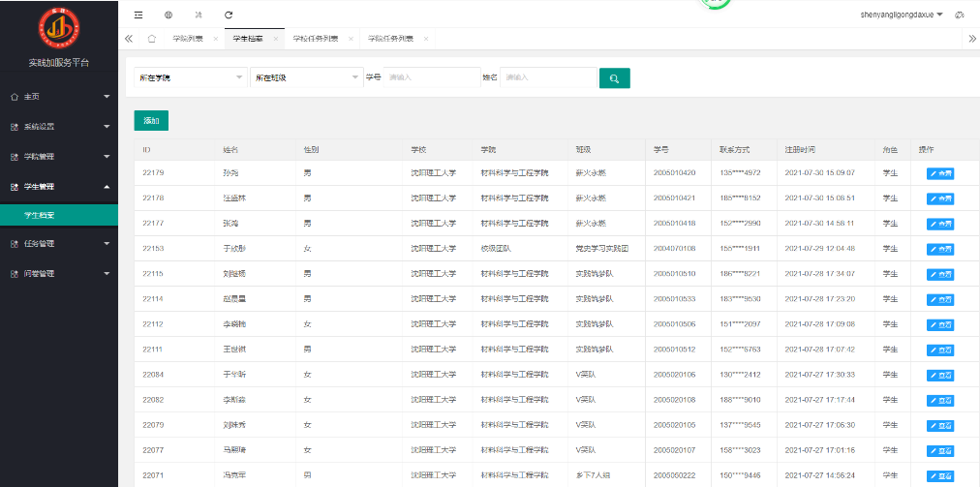980x487 pixels.
Task: Click the 查看 button for ID 22179
Action: point(940,173)
